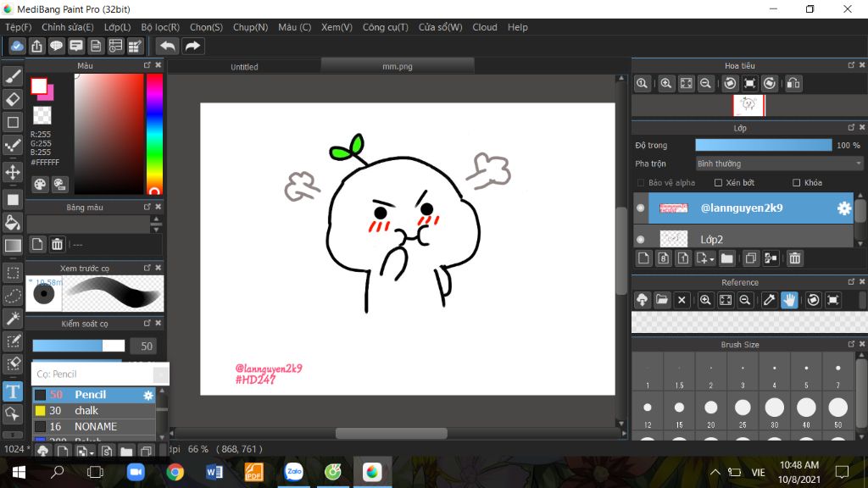Activate the Magic Wand selection tool
Screen dimensions: 868x488
[x=13, y=318]
